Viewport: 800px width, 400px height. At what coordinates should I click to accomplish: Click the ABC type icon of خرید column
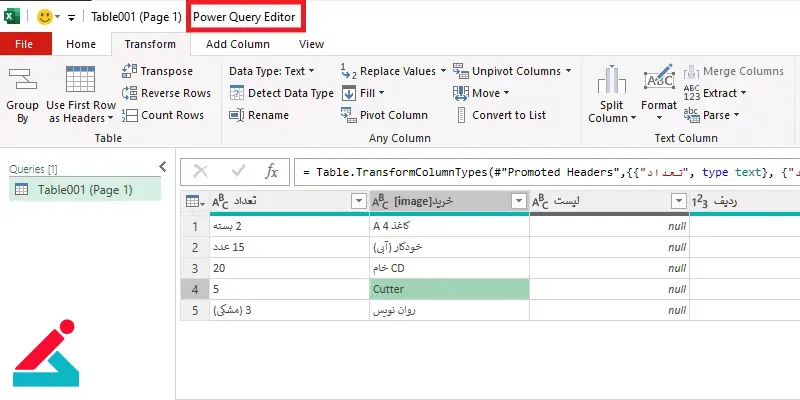[x=381, y=203]
